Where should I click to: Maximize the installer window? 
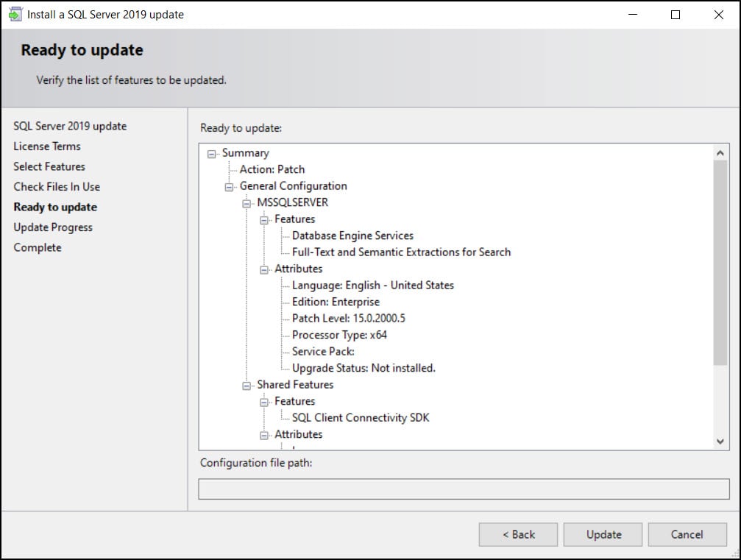676,15
